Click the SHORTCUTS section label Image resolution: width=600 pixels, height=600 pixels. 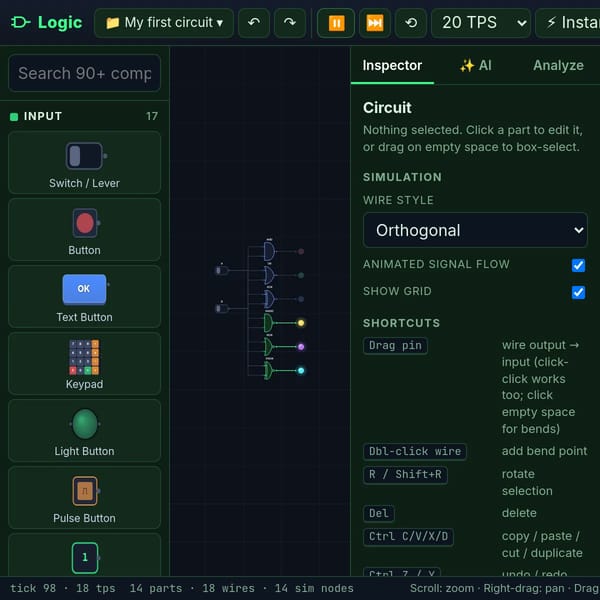pos(401,323)
